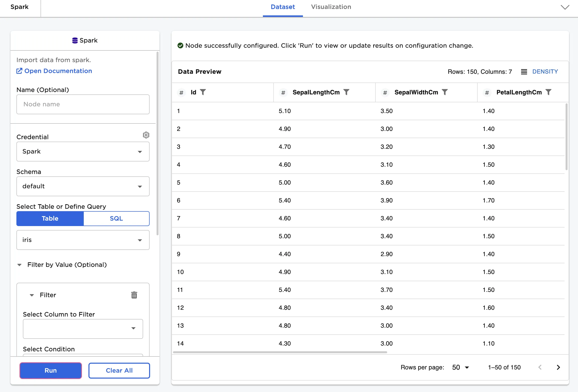
Task: Click the Node name input field
Action: 83,104
